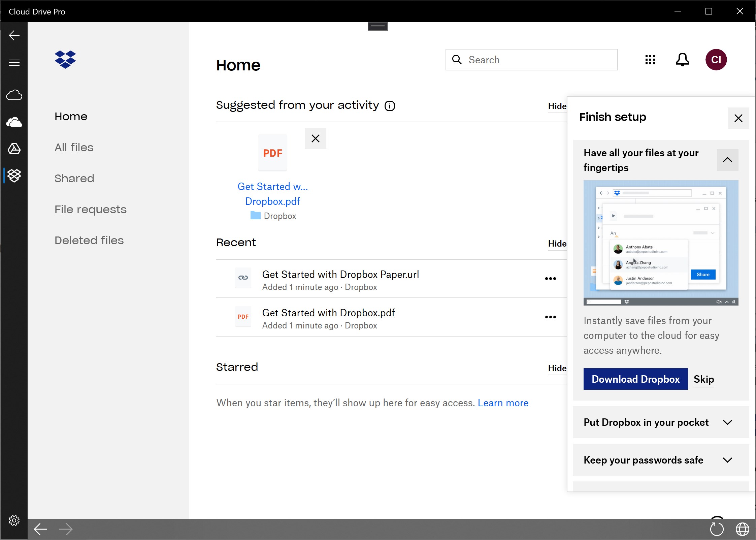Click the reload page icon
Viewport: 756px width, 540px height.
(x=716, y=529)
